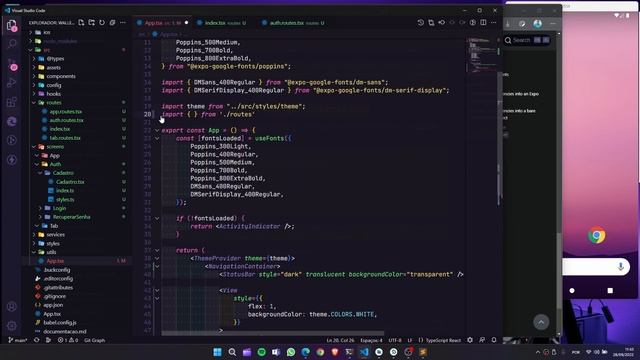
Task: Expand the services folder
Action: point(56,235)
